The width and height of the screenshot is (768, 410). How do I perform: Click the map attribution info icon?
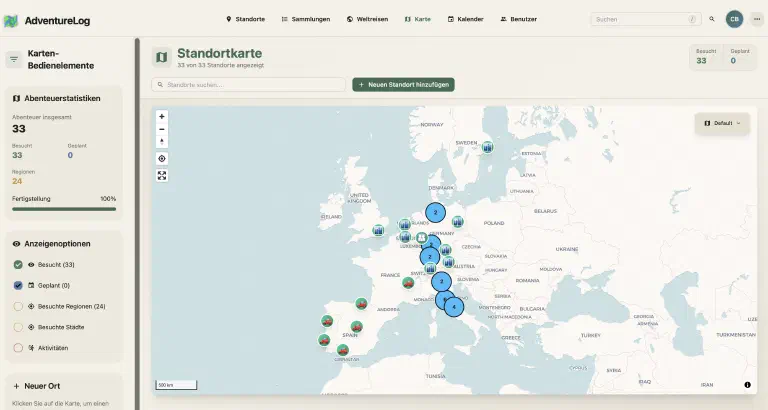tap(747, 385)
